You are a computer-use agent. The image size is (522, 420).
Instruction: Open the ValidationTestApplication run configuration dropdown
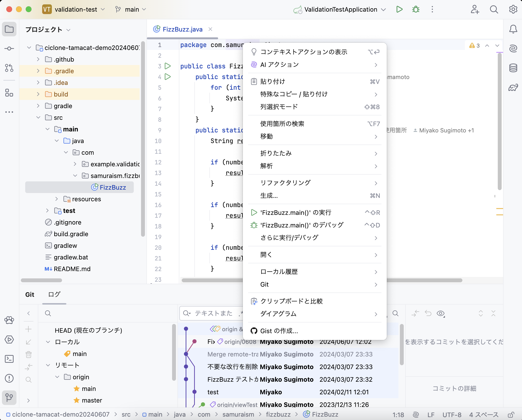[x=339, y=9]
